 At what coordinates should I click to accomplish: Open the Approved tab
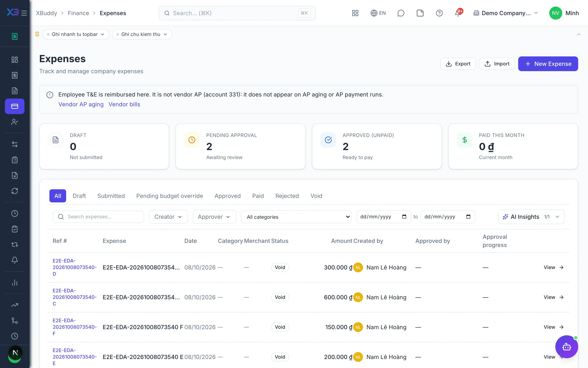coord(227,196)
